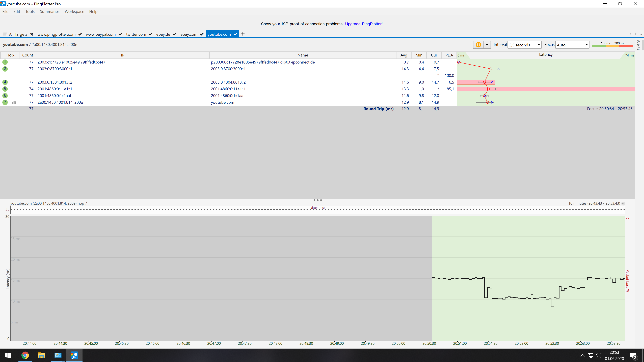Click hop 2 green circle icon
This screenshot has height=362, width=644.
pos(5,69)
